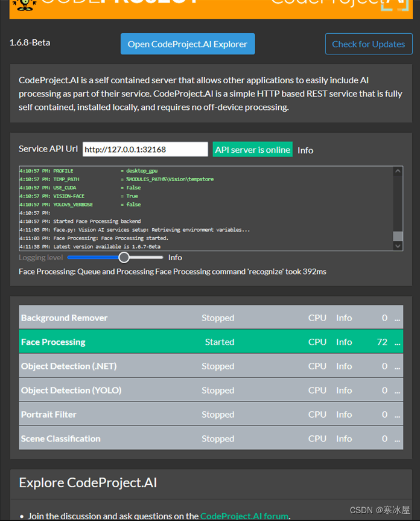Open CodeProject.AI Explorer button

[188, 44]
